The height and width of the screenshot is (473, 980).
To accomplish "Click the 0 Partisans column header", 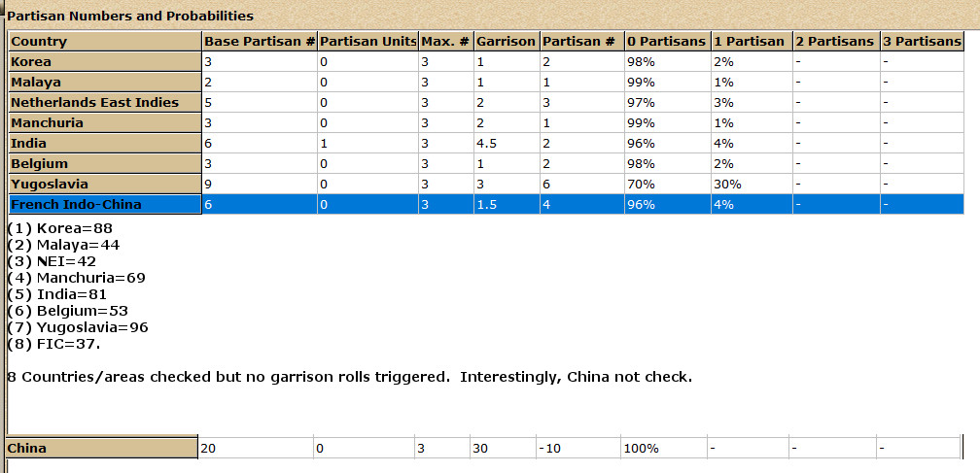I will coord(668,42).
